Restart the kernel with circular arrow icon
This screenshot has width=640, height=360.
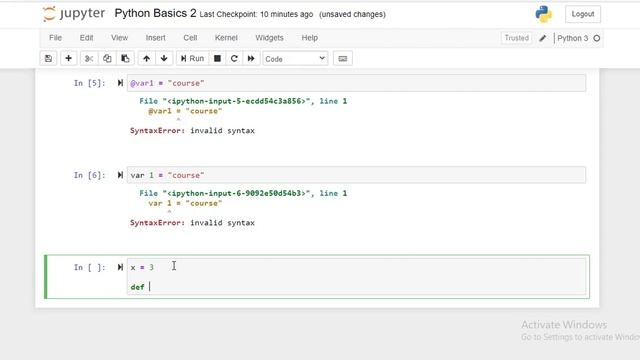click(234, 58)
